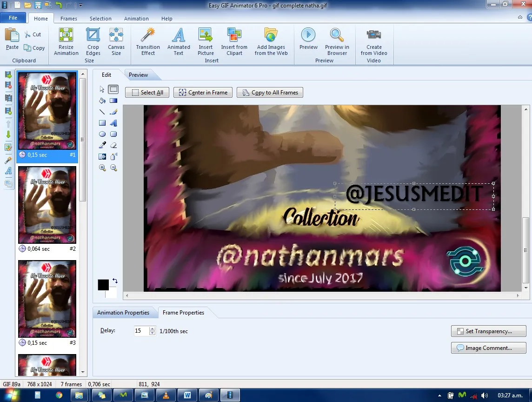Open Canvas Size dialog
532x402 pixels.
116,41
